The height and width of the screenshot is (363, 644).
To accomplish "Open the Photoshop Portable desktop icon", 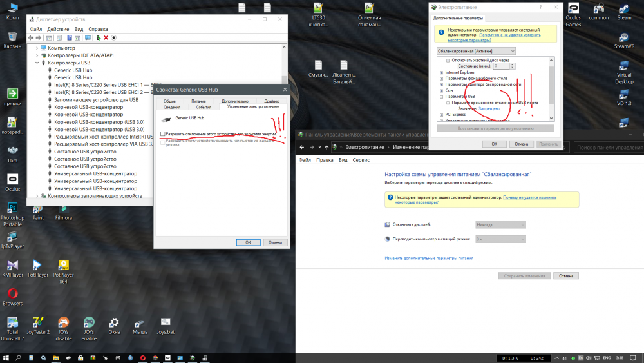I will click(x=12, y=215).
